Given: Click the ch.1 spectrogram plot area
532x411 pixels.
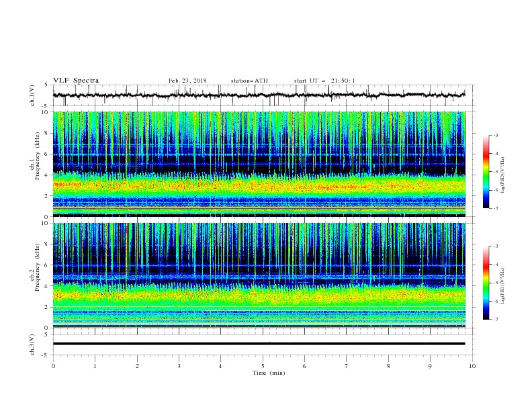Looking at the screenshot, I should (259, 164).
